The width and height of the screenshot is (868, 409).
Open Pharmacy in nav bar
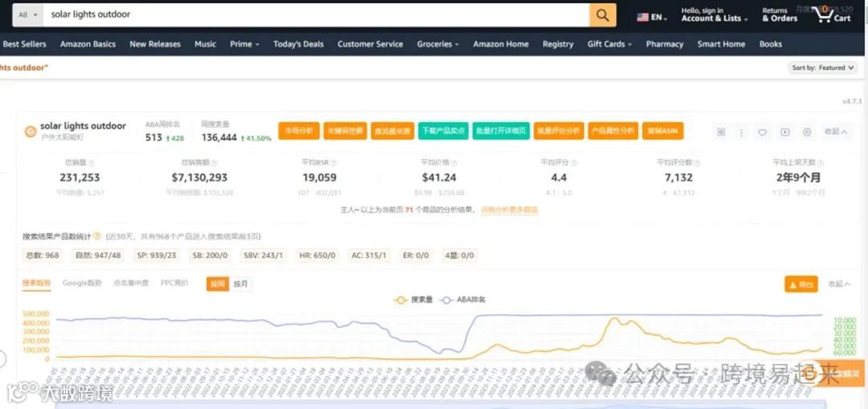665,44
